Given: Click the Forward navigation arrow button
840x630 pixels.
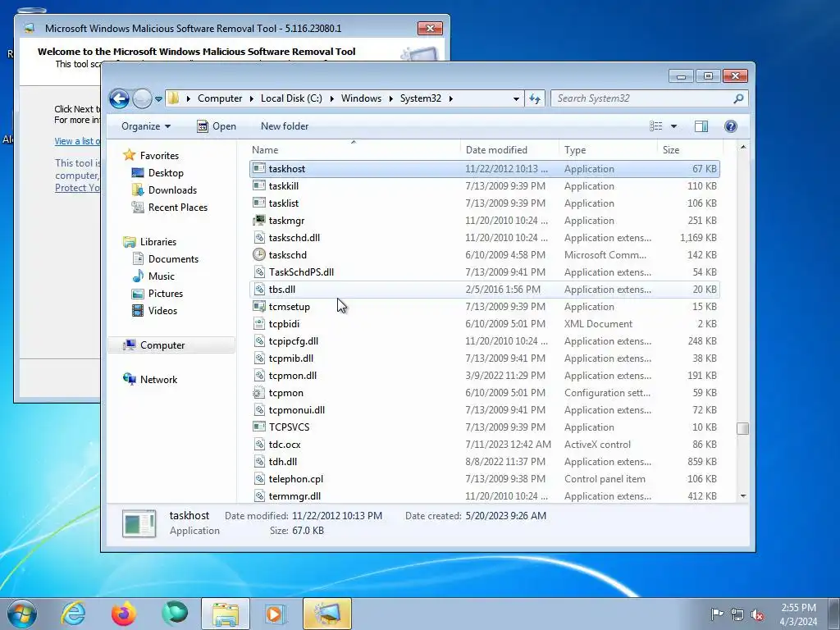Looking at the screenshot, I should (142, 98).
